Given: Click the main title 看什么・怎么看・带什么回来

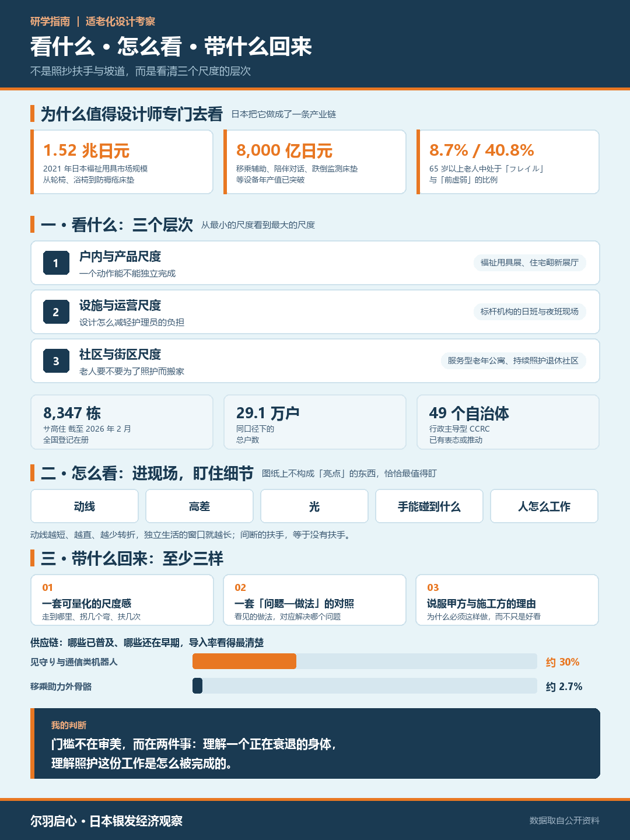Looking at the screenshot, I should pyautogui.click(x=171, y=46).
